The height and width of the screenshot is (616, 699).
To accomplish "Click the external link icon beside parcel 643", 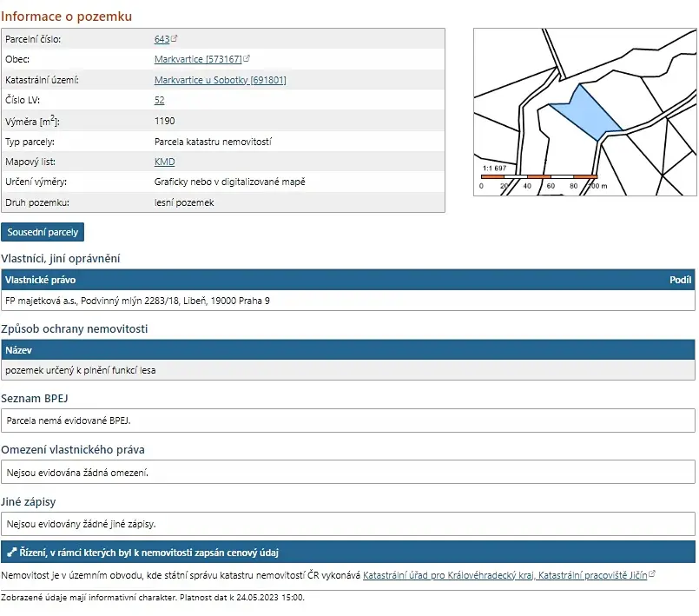I will pos(175,39).
